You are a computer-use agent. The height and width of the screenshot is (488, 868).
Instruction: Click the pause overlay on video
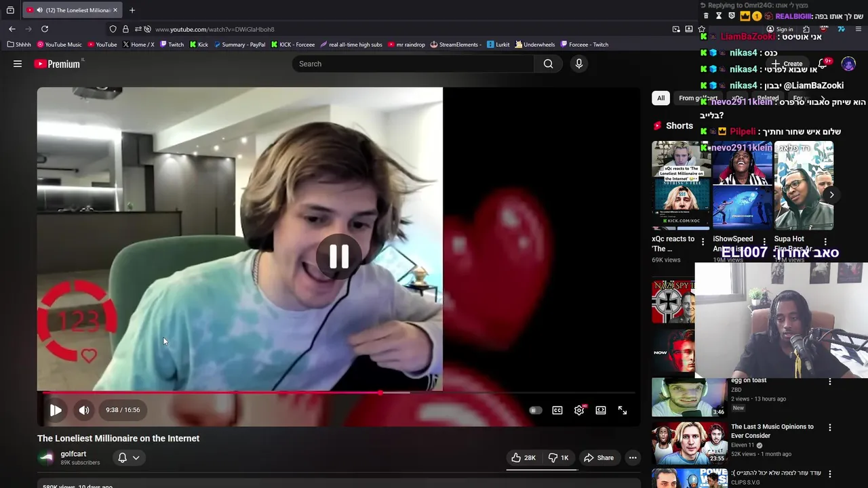(x=339, y=256)
